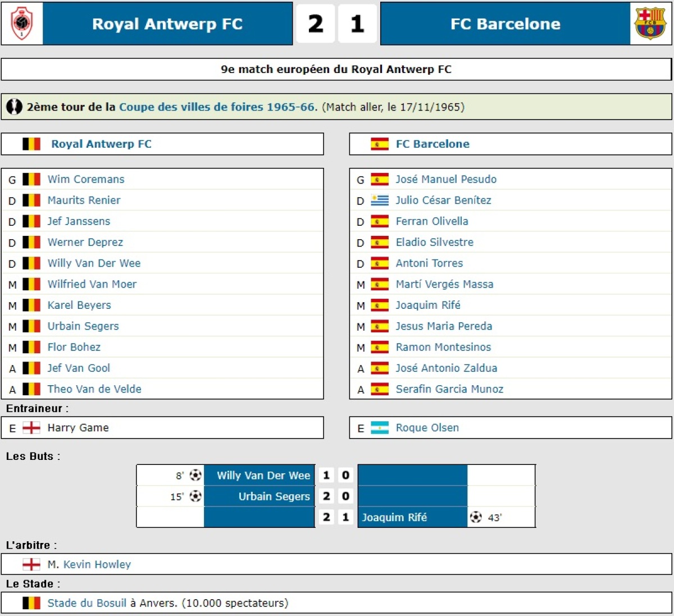
Task: Open Wim Coremans player page
Action: [x=86, y=180]
